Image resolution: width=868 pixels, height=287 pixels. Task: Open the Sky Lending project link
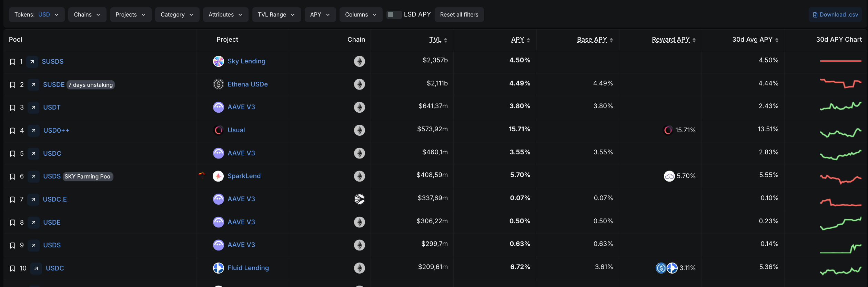tap(246, 61)
